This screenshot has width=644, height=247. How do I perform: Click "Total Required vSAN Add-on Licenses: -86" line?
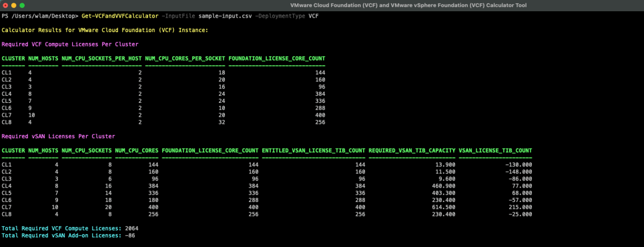[68, 235]
